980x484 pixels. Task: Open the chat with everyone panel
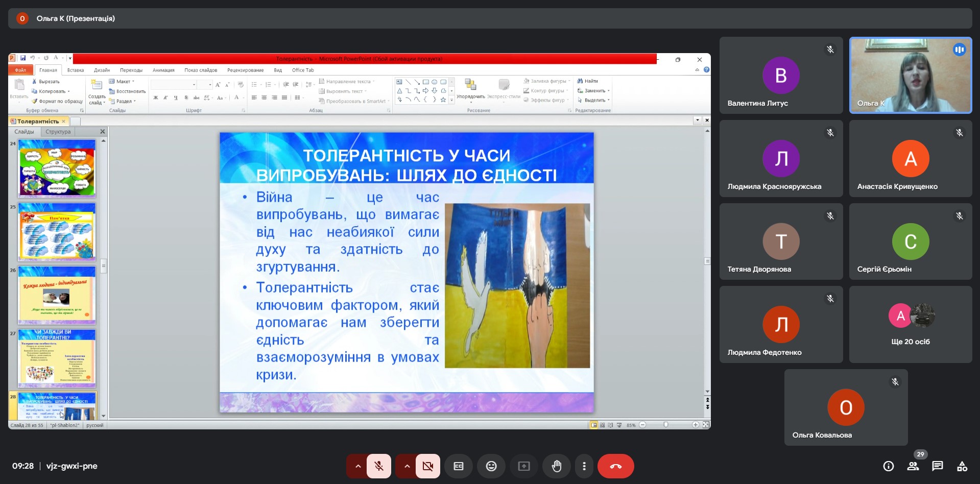[937, 466]
